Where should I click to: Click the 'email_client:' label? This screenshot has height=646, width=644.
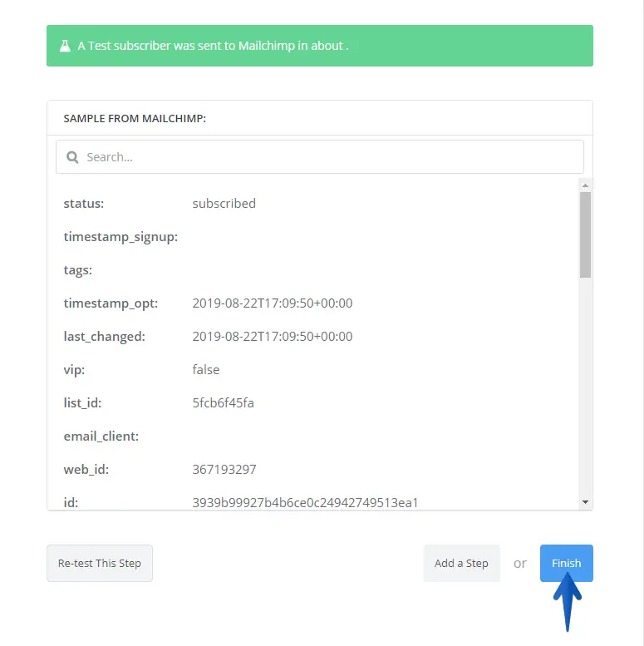tap(101, 436)
